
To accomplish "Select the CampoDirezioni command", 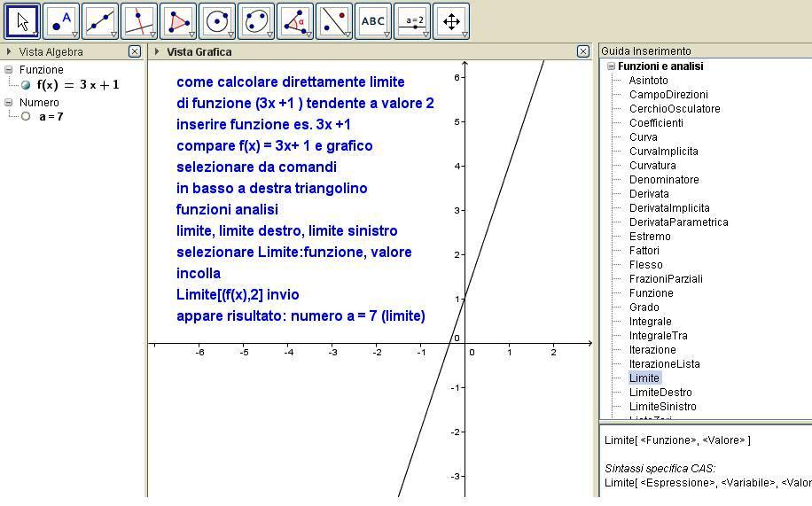I will tap(668, 94).
